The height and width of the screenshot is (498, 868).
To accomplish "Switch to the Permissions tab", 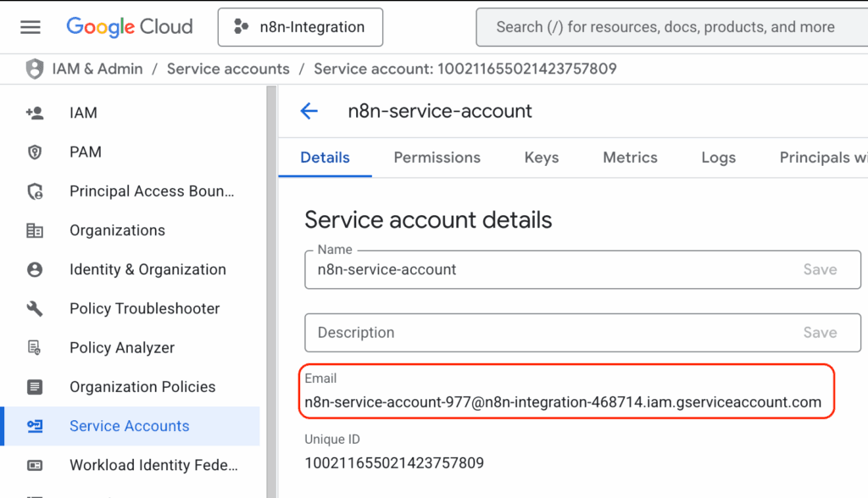I will click(x=437, y=158).
